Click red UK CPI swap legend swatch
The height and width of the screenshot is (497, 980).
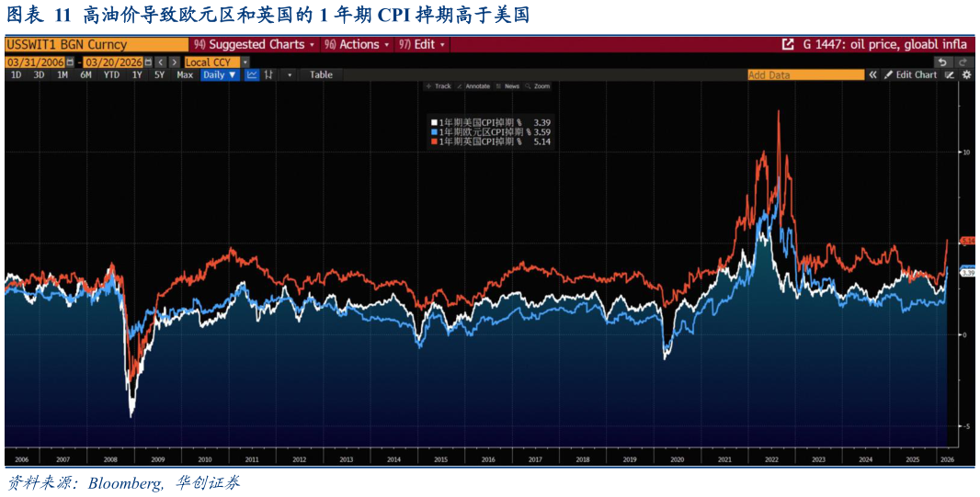tap(434, 142)
